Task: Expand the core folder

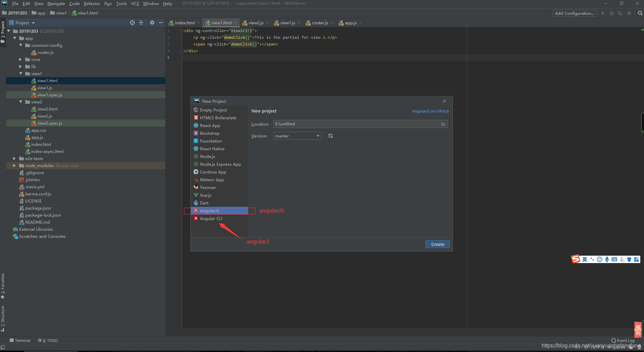Action: click(x=21, y=59)
